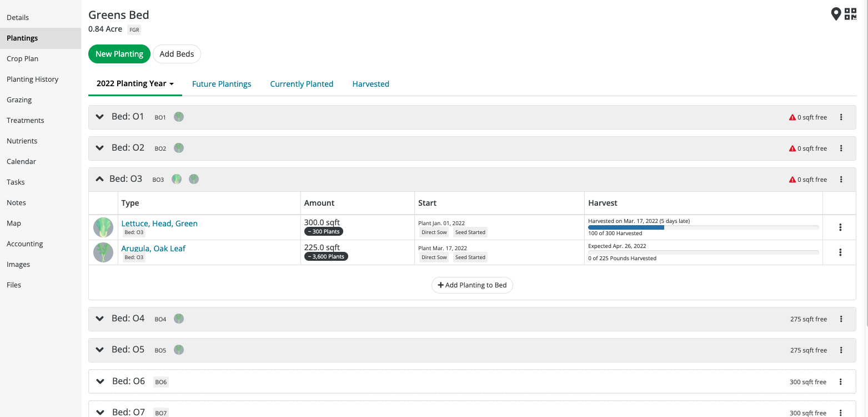Expand Bed O5 with the chevron

click(x=100, y=350)
